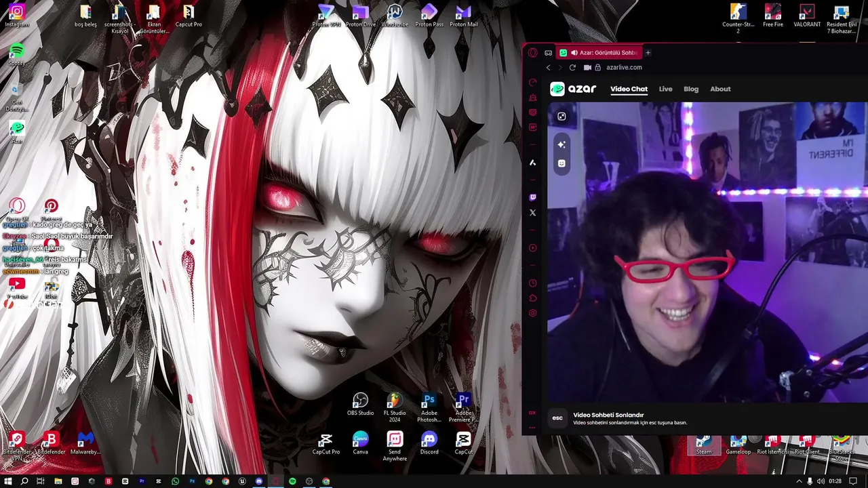Open Adobe Premiere Pro desktop shortcut
868x488 pixels.
point(464,407)
